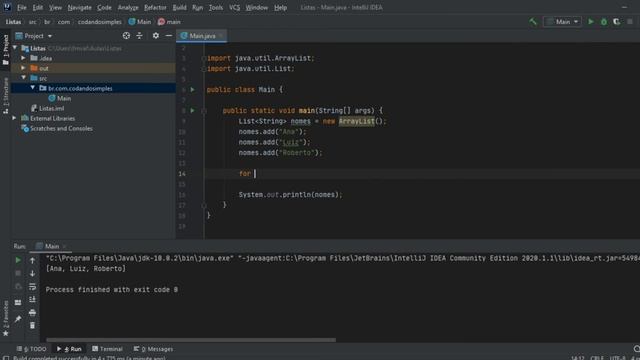The height and width of the screenshot is (360, 640).
Task: Click Listas in navigation bar
Action: coord(13,22)
